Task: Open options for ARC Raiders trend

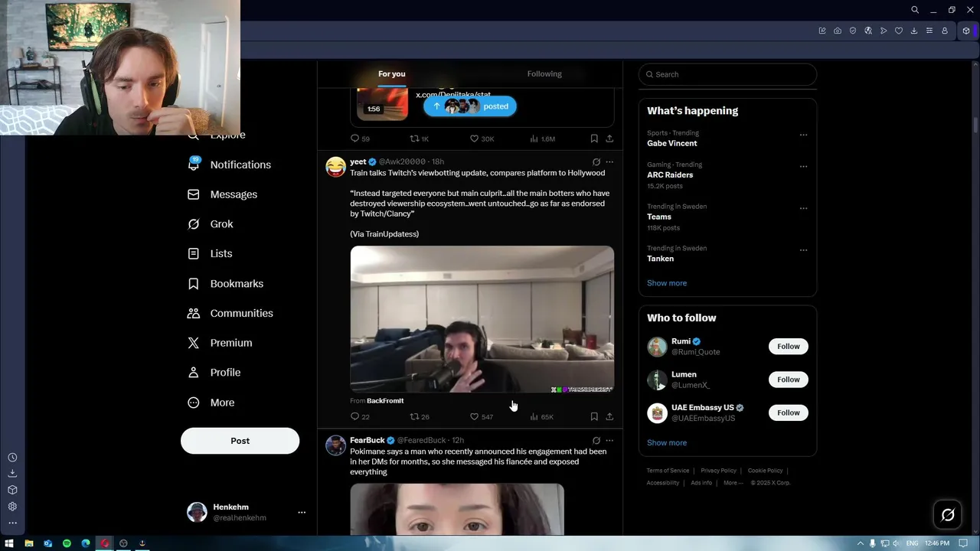Action: (803, 166)
